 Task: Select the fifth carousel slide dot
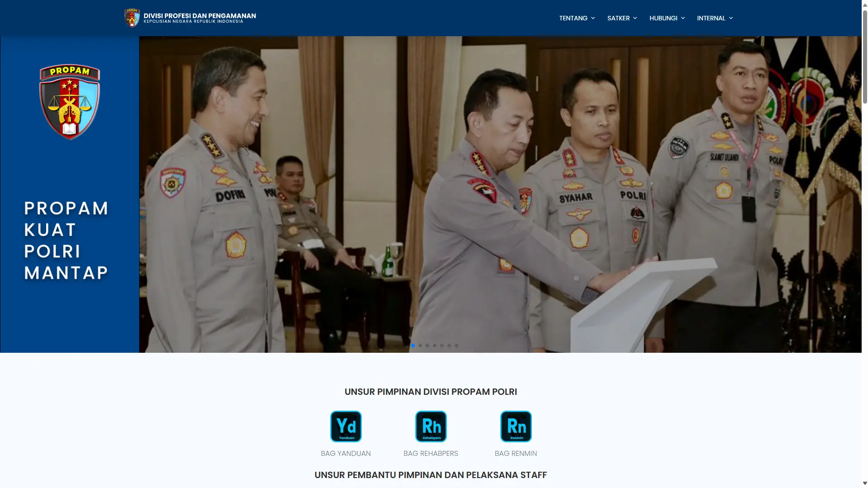pyautogui.click(x=441, y=345)
